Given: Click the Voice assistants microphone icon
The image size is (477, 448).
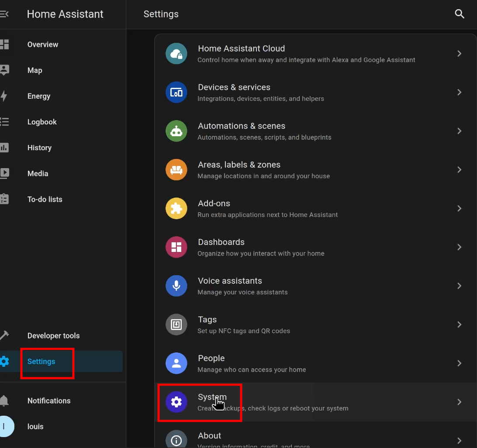Looking at the screenshot, I should 176,286.
